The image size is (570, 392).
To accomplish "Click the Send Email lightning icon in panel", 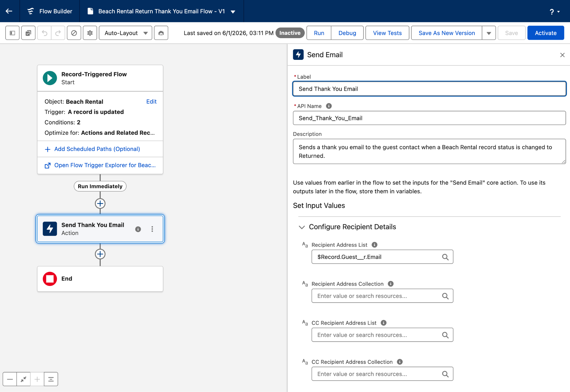I will 298,55.
